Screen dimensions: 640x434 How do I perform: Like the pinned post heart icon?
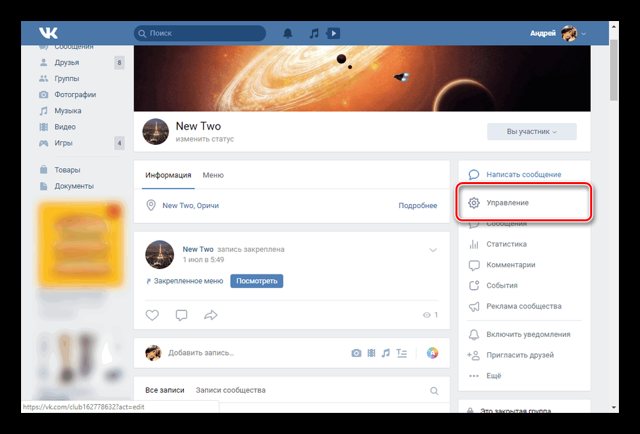click(x=152, y=315)
